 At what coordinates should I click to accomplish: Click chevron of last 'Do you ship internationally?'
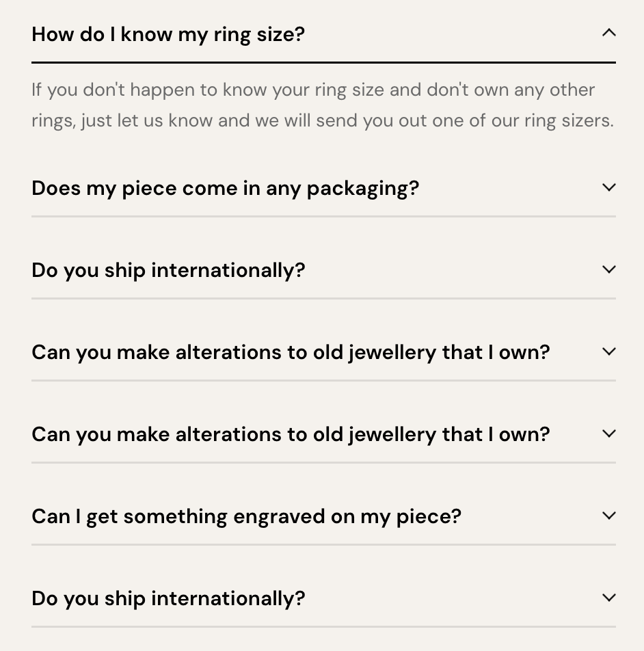[608, 598]
